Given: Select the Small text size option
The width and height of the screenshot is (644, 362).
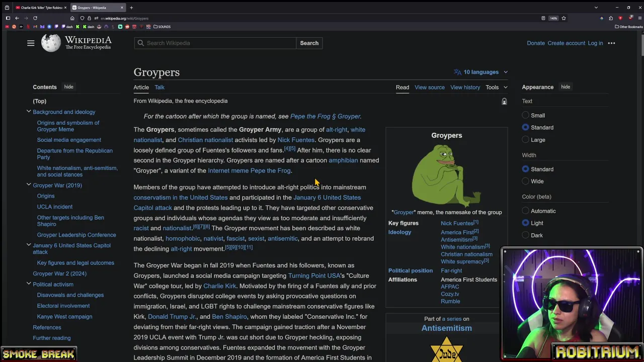Looking at the screenshot, I should (526, 115).
